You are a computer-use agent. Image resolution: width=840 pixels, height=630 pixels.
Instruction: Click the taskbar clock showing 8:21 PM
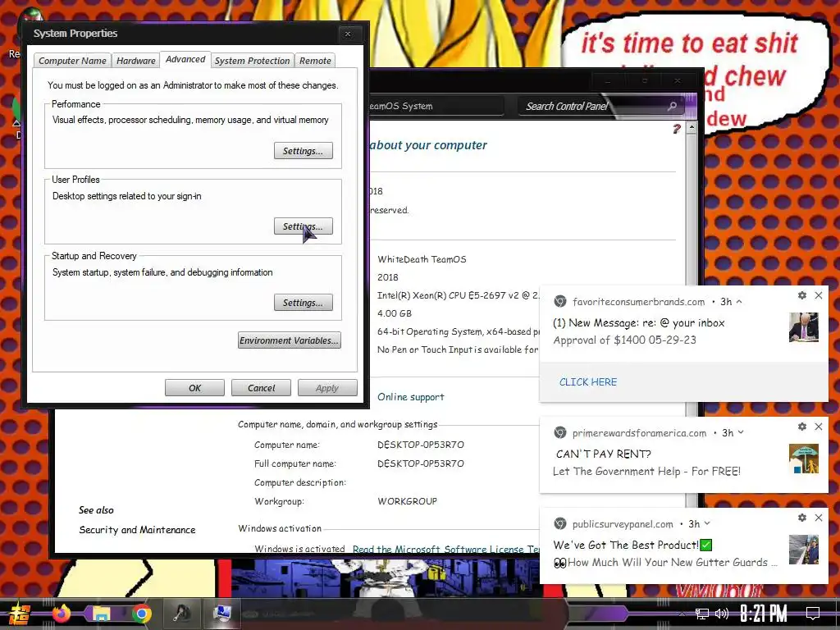click(764, 614)
